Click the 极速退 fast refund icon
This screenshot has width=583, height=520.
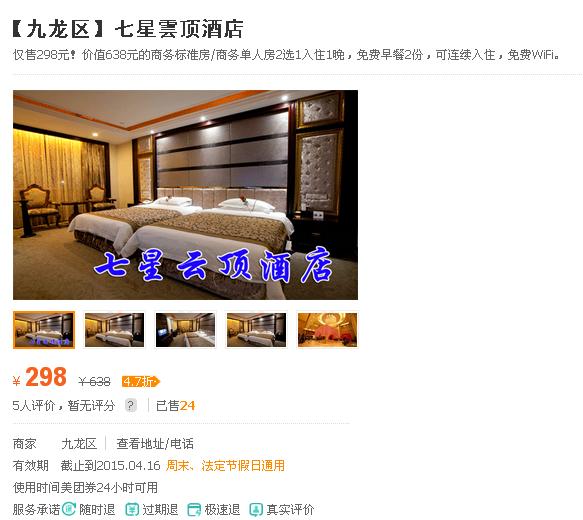[x=194, y=509]
